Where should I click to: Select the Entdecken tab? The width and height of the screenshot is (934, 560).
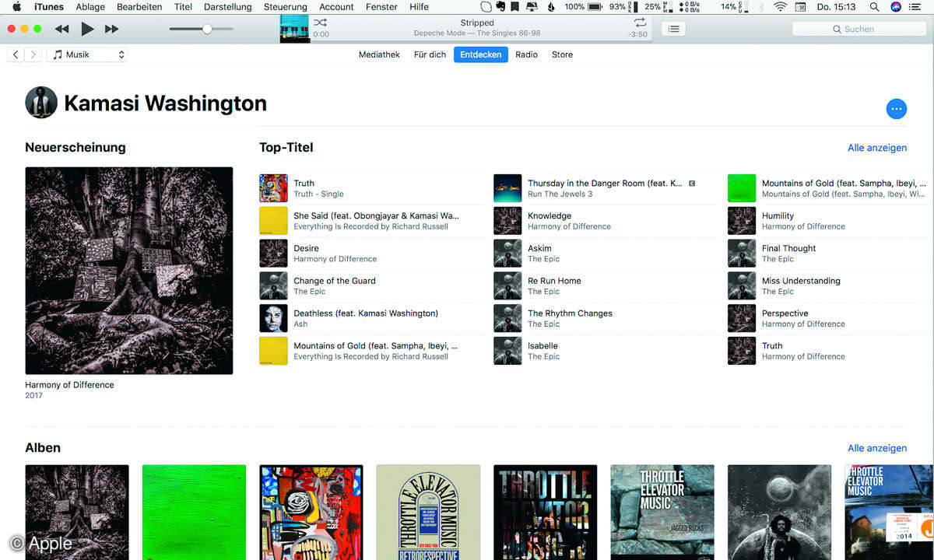481,54
